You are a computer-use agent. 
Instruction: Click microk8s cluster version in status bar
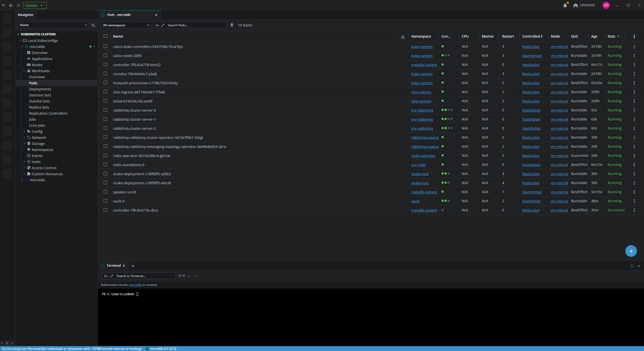pos(161,348)
